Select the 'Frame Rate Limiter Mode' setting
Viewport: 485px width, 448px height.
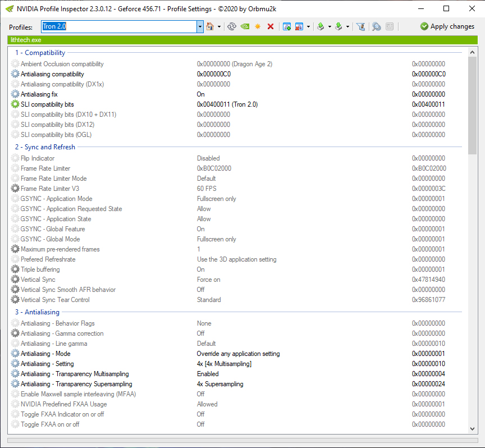(x=237, y=179)
